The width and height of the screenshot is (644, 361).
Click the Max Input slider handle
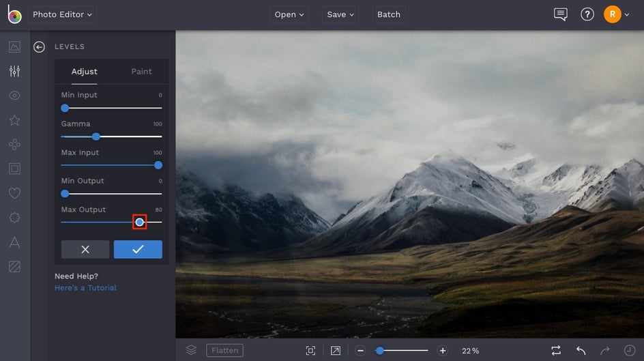pyautogui.click(x=158, y=165)
